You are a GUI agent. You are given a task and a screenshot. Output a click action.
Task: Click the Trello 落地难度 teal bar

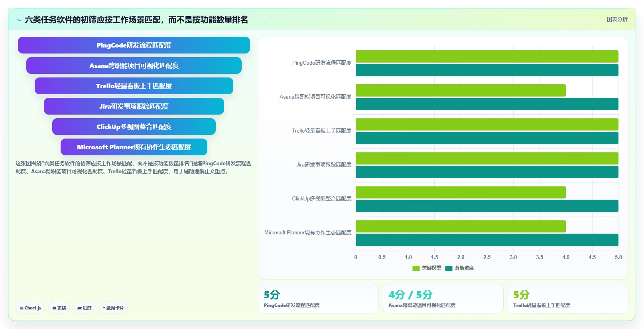(x=487, y=138)
